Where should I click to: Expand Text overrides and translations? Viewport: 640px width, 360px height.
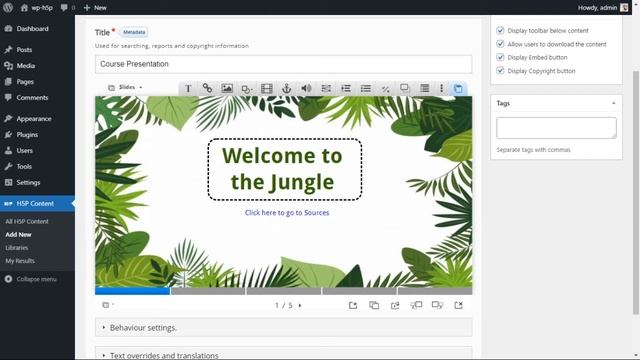[x=283, y=353]
